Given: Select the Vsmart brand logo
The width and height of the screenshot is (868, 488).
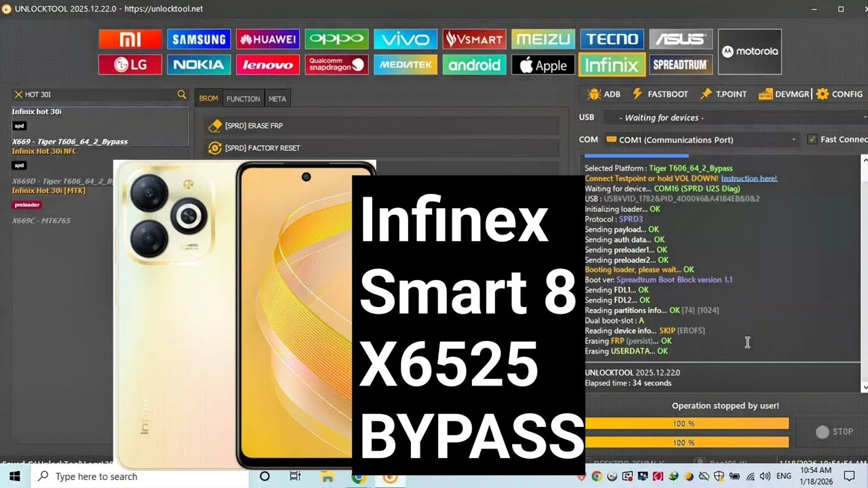Looking at the screenshot, I should click(474, 39).
